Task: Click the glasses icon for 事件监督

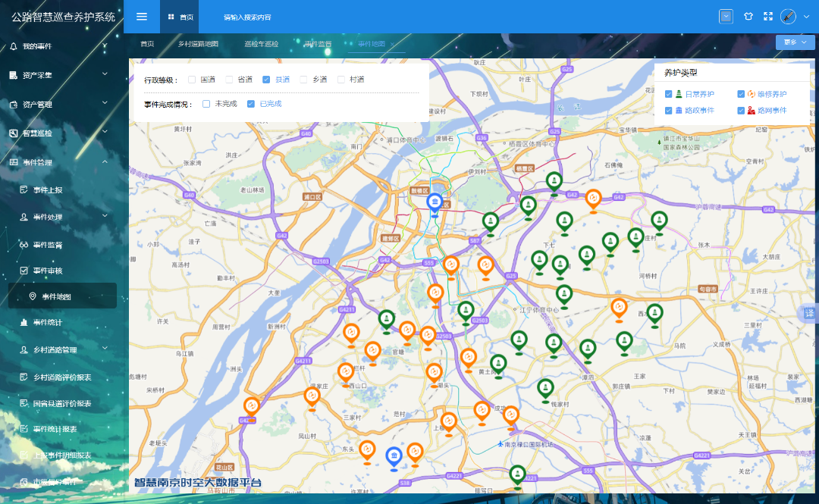Action: tap(24, 245)
